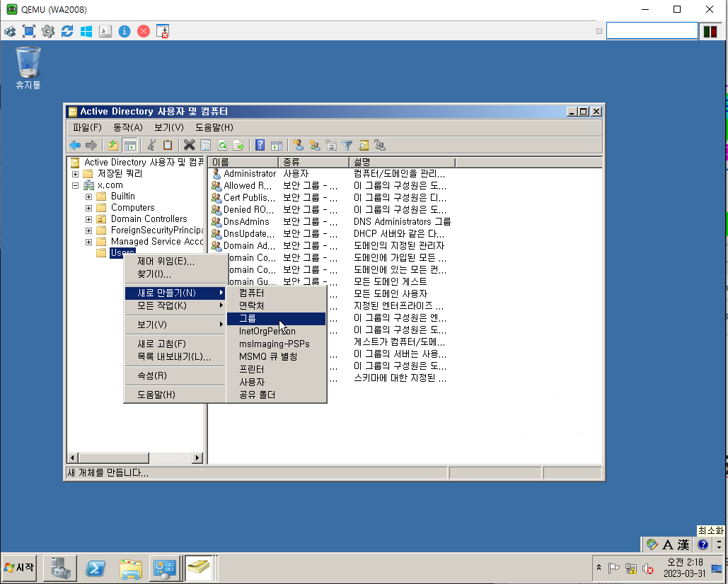Go up one level with folder icon
The height and width of the screenshot is (584, 728).
pyautogui.click(x=112, y=145)
